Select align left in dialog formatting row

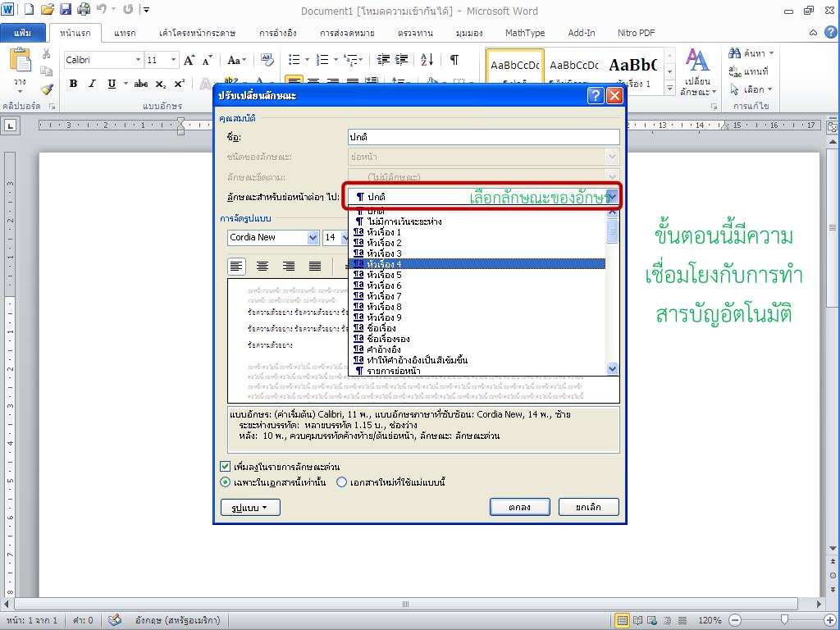click(x=236, y=267)
